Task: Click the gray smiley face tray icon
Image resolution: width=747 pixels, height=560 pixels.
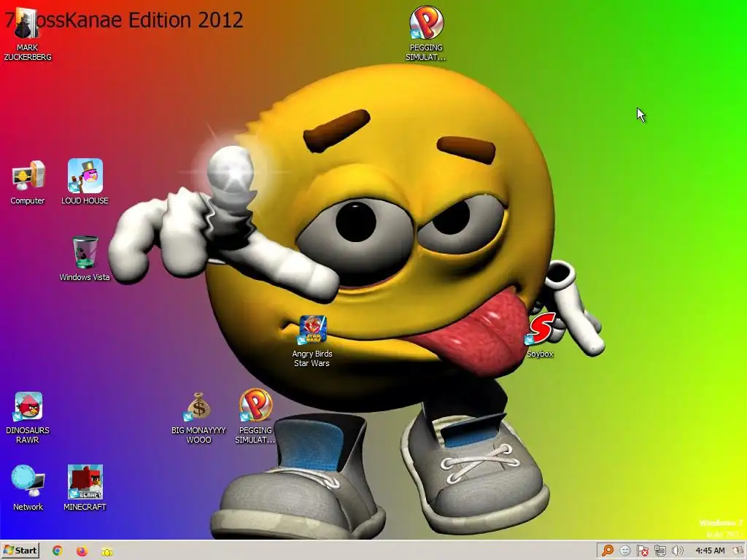Action: click(x=625, y=551)
